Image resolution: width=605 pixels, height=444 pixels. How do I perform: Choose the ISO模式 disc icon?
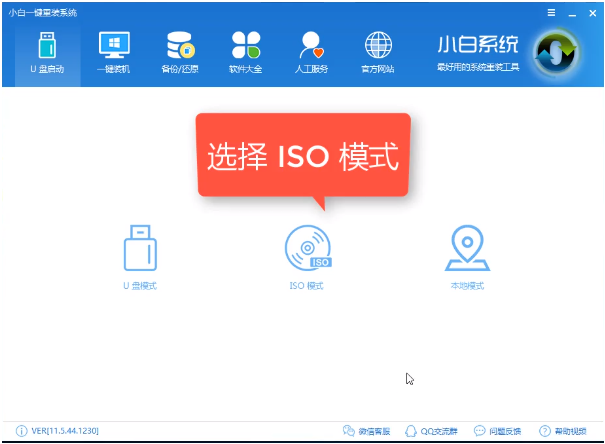pos(308,248)
